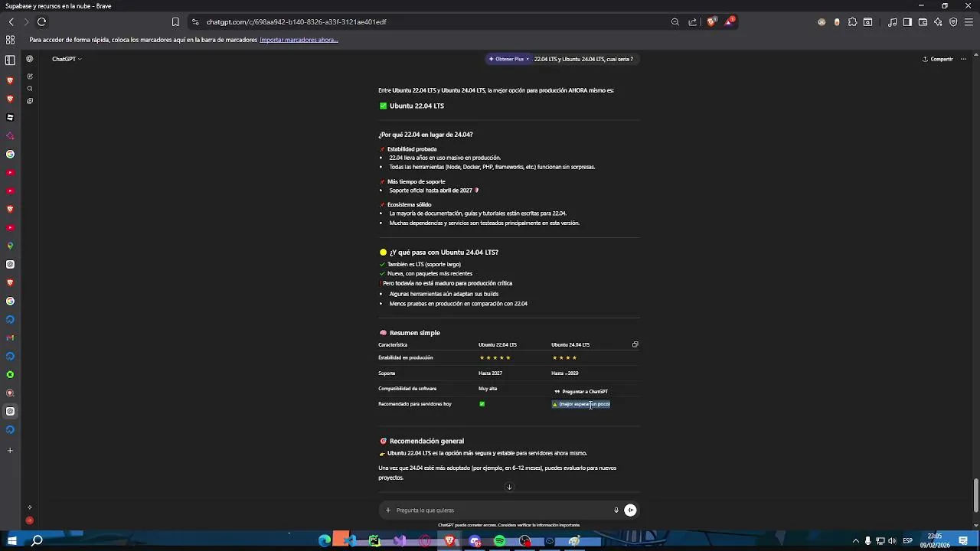The image size is (980, 551).
Task: Start a new chat with pencil icon
Action: coord(30,77)
